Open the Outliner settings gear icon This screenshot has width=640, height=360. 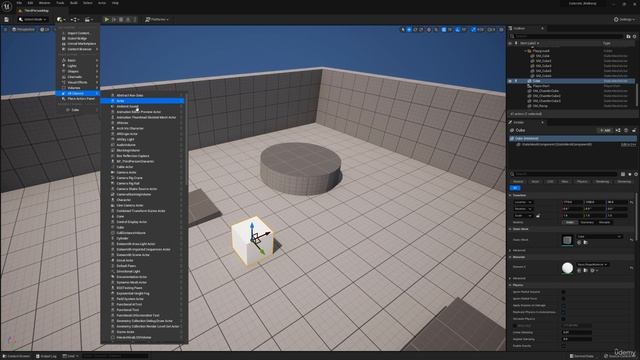click(x=634, y=36)
